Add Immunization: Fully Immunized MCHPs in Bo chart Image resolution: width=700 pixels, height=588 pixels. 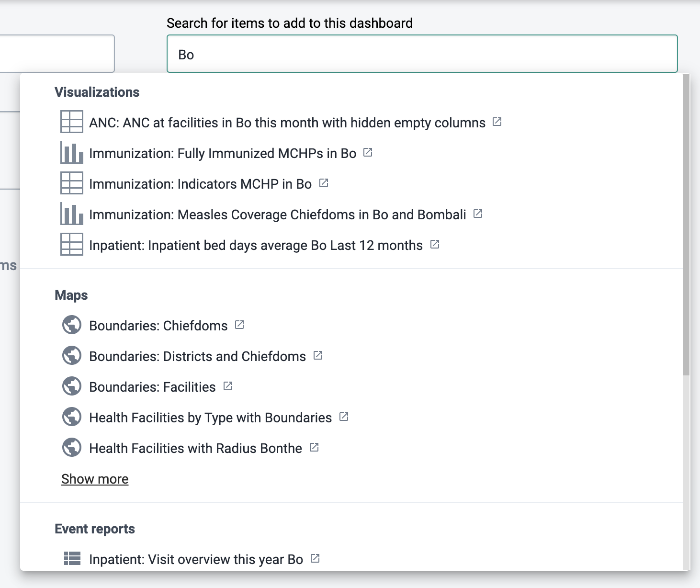point(223,153)
